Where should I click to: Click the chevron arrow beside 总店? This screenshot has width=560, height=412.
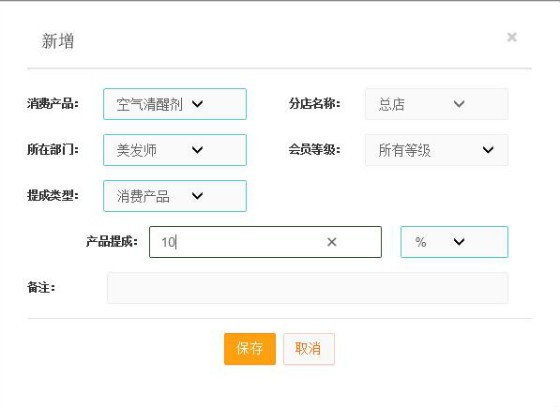[x=459, y=104]
